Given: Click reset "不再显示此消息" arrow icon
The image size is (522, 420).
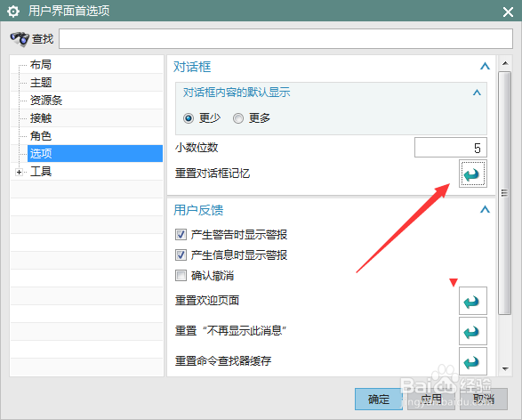Looking at the screenshot, I should click(x=473, y=331).
